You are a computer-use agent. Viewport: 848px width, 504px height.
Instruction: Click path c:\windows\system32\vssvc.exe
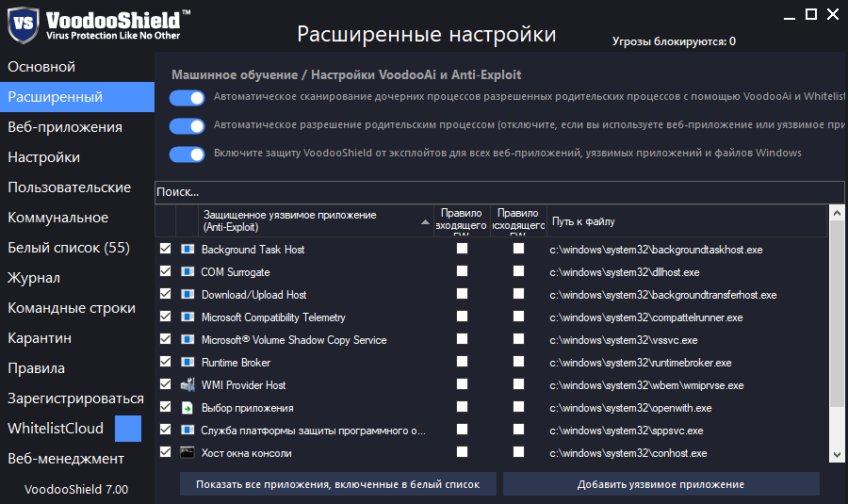(624, 340)
